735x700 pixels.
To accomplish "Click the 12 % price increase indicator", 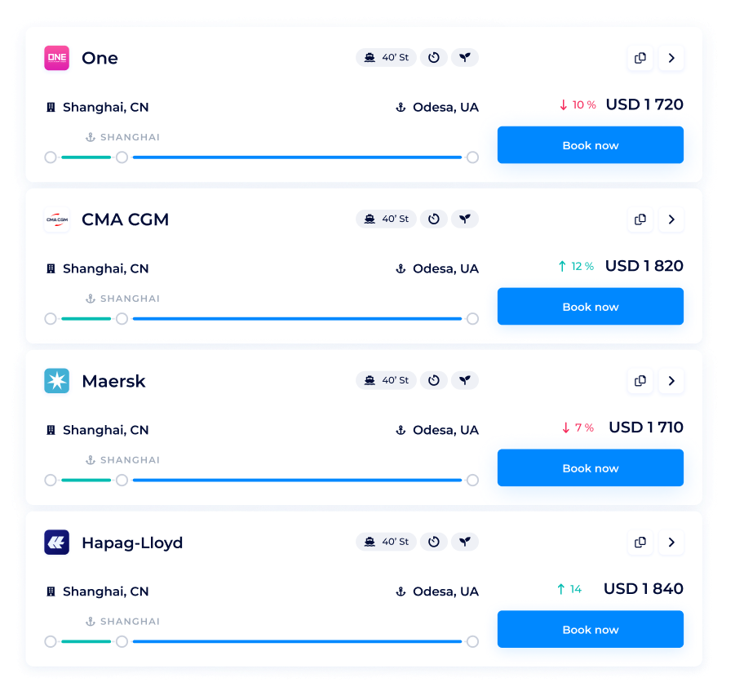I will [575, 267].
